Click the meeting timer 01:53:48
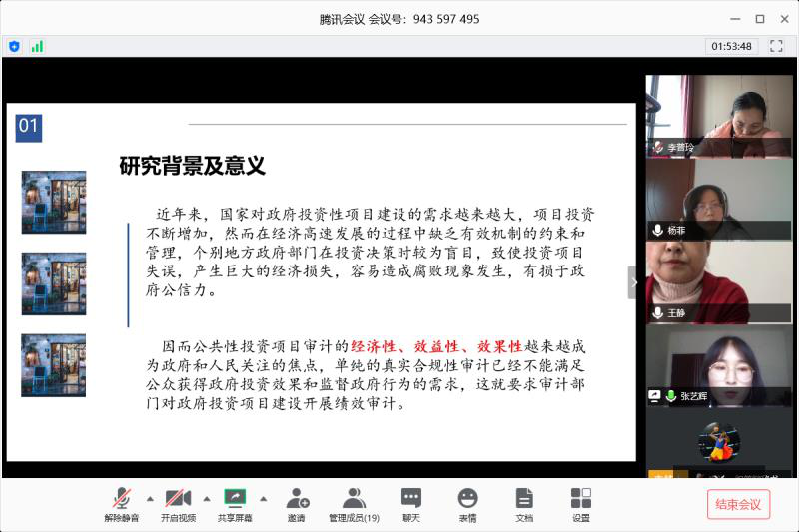The image size is (799, 532). [732, 46]
